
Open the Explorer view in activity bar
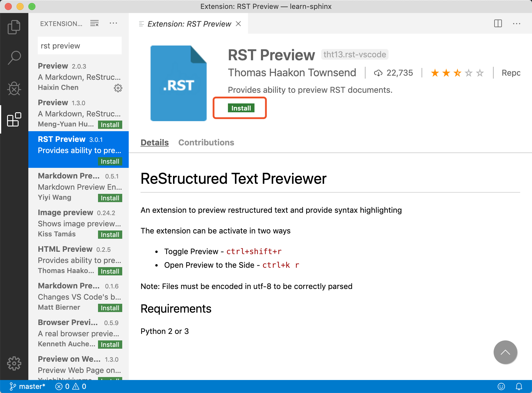coord(14,27)
